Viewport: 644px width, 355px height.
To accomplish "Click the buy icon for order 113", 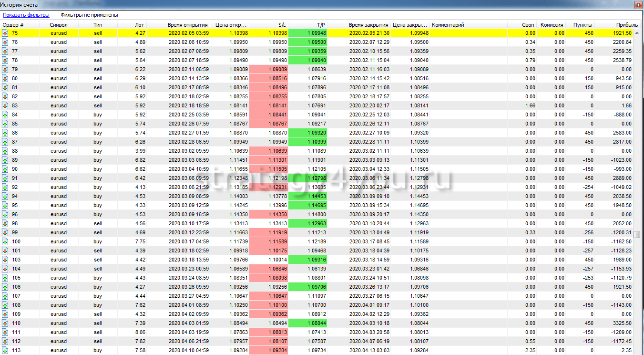I will click(5, 351).
